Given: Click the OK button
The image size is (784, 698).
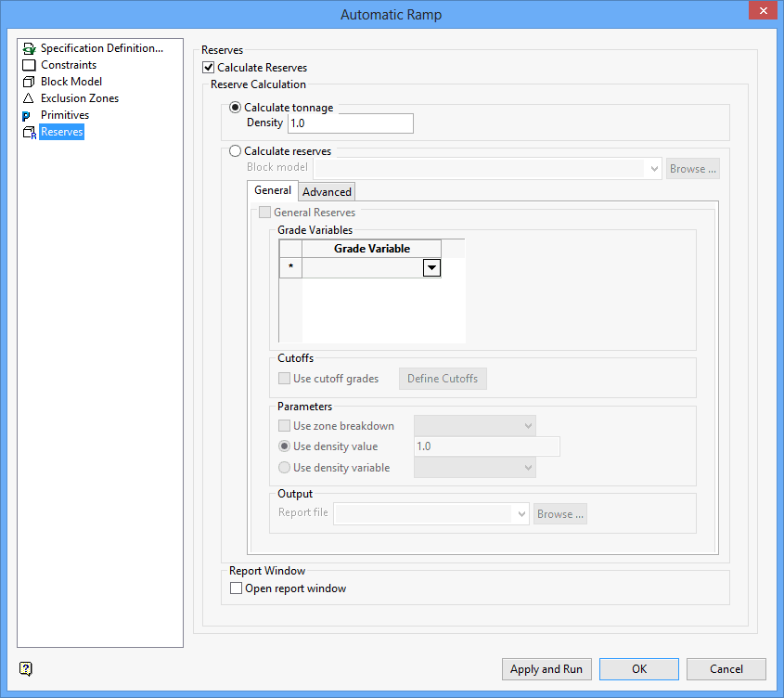Looking at the screenshot, I should pyautogui.click(x=639, y=669).
